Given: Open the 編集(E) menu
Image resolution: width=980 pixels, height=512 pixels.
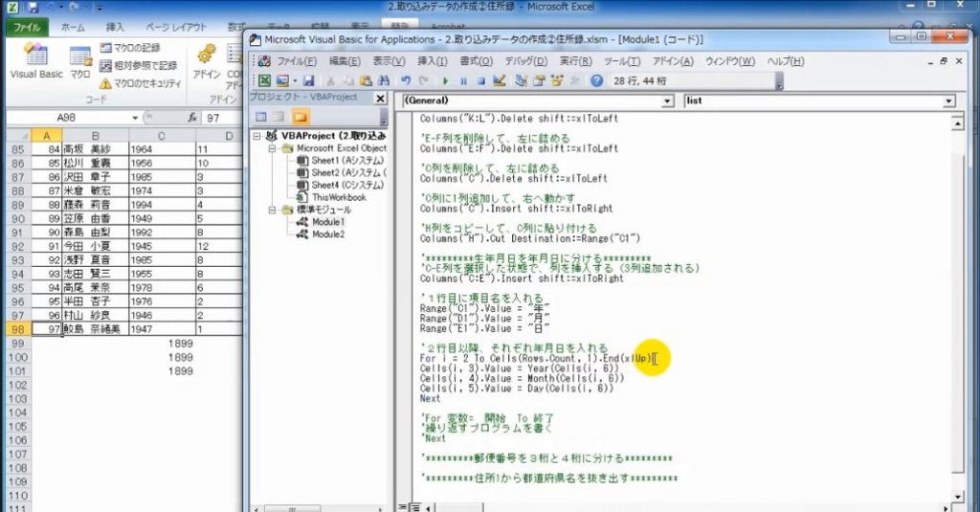Looking at the screenshot, I should [345, 61].
